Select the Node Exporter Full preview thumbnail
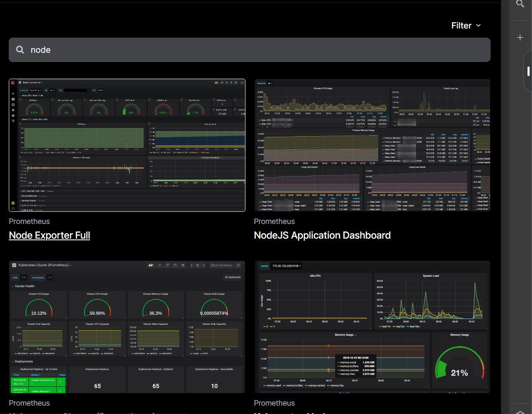 127,145
